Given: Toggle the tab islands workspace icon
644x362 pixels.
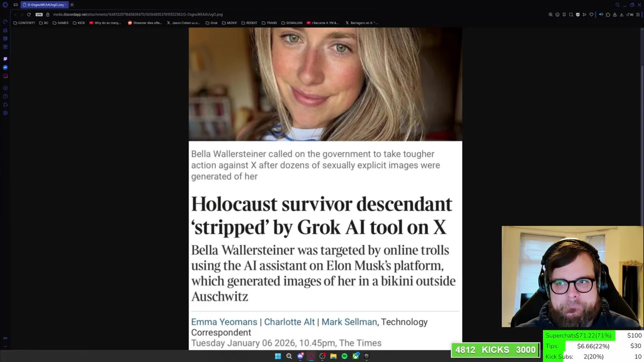Looking at the screenshot, I should coord(16,5).
